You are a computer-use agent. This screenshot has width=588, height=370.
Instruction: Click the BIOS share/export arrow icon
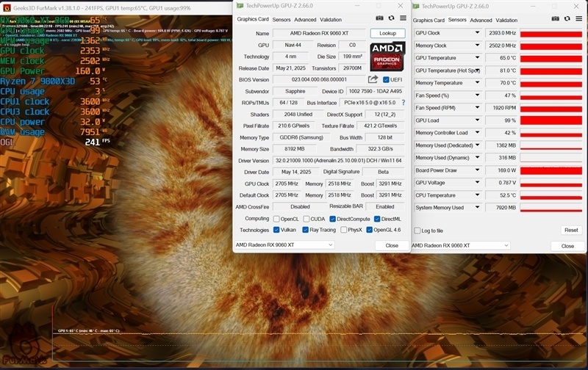pos(373,79)
